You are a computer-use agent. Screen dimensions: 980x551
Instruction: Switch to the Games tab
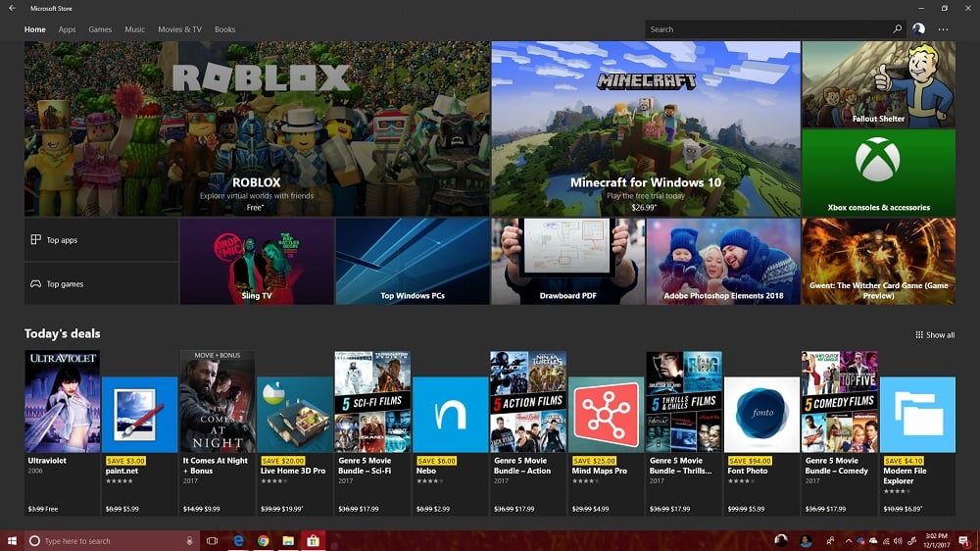click(x=100, y=29)
